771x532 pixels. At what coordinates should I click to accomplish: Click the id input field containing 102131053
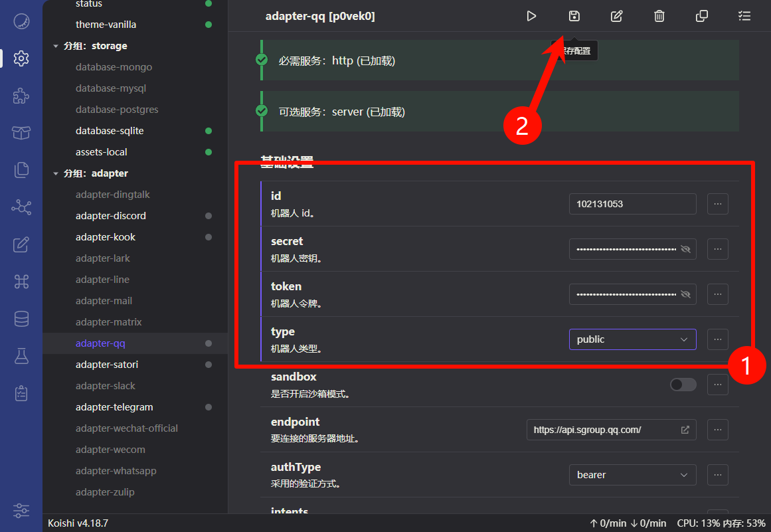[x=632, y=204]
